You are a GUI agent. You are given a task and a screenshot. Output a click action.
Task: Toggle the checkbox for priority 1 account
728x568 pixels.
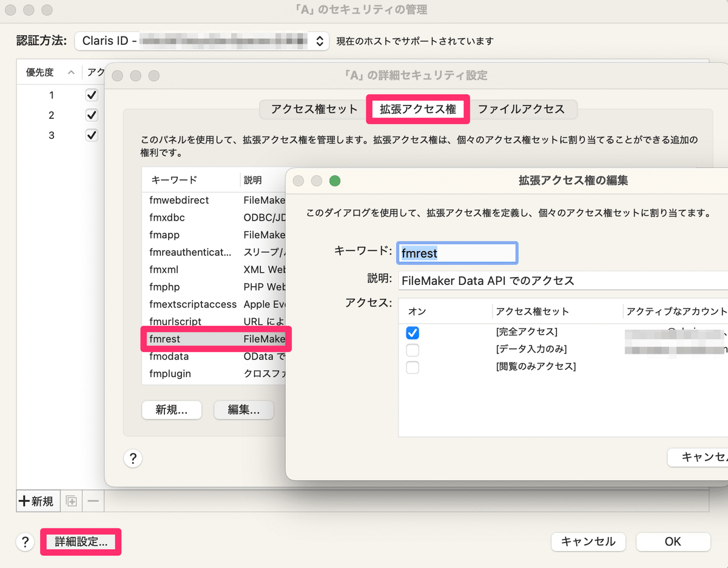click(92, 95)
